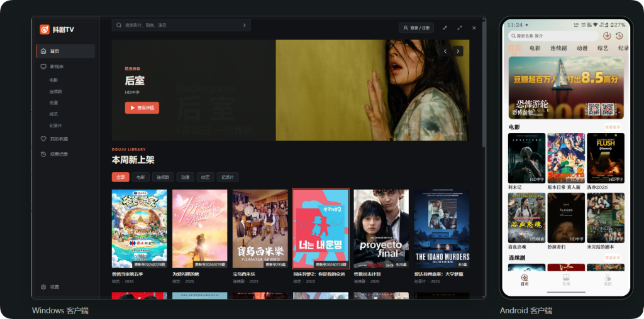644x319 pixels.
Task: Tap the 发现 icon in Android bottom bar
Action: (566, 277)
